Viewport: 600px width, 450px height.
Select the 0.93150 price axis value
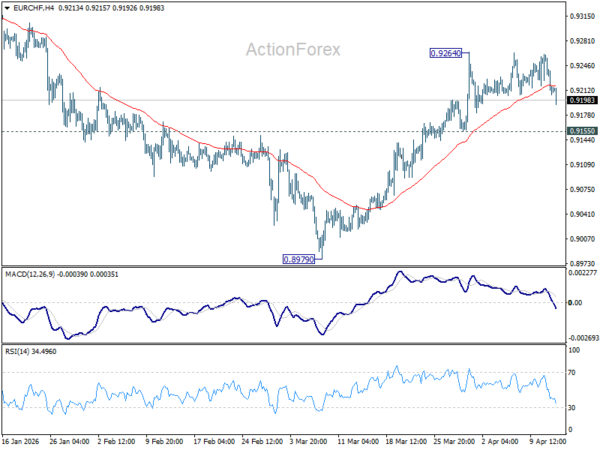coord(582,16)
